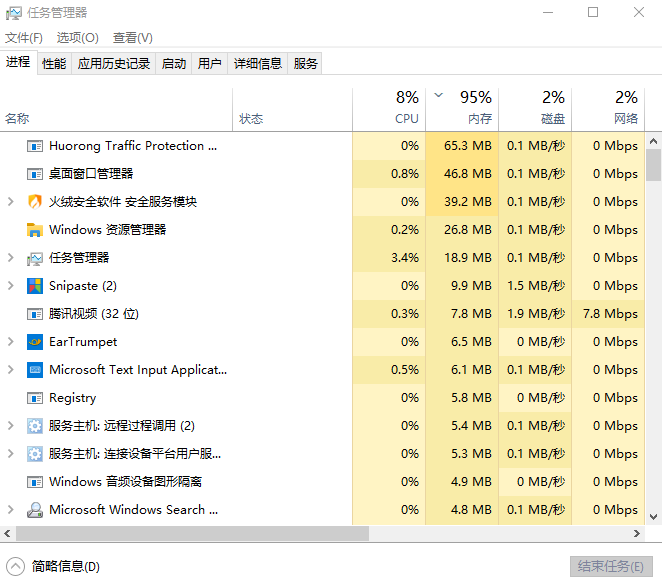Viewport: 662px width, 587px height.
Task: Click the 腾讯视频 (32 位) process icon
Action: pyautogui.click(x=35, y=314)
